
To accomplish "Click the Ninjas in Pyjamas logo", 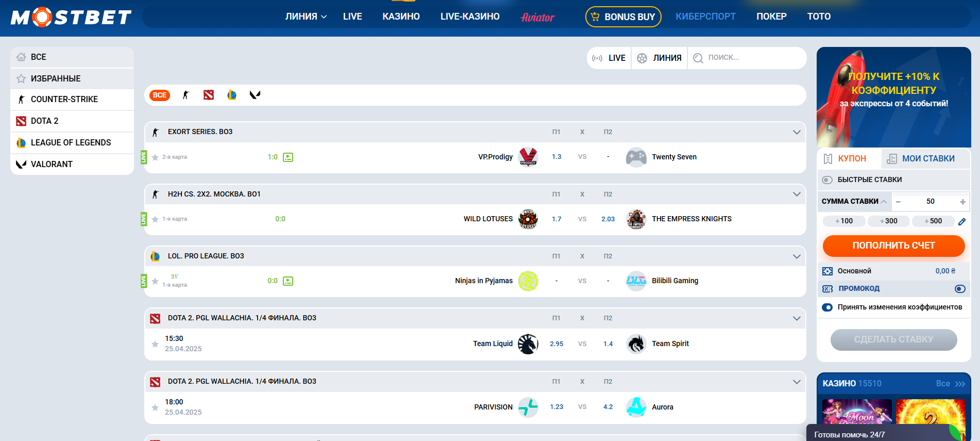I will [x=528, y=281].
